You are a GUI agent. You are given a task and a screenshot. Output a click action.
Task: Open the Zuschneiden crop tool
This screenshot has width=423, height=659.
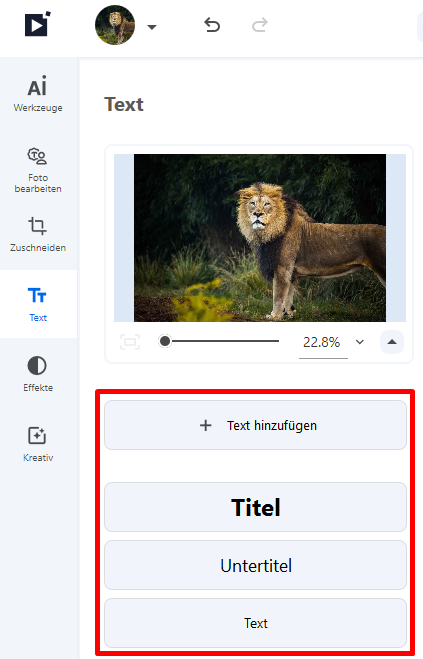38,235
